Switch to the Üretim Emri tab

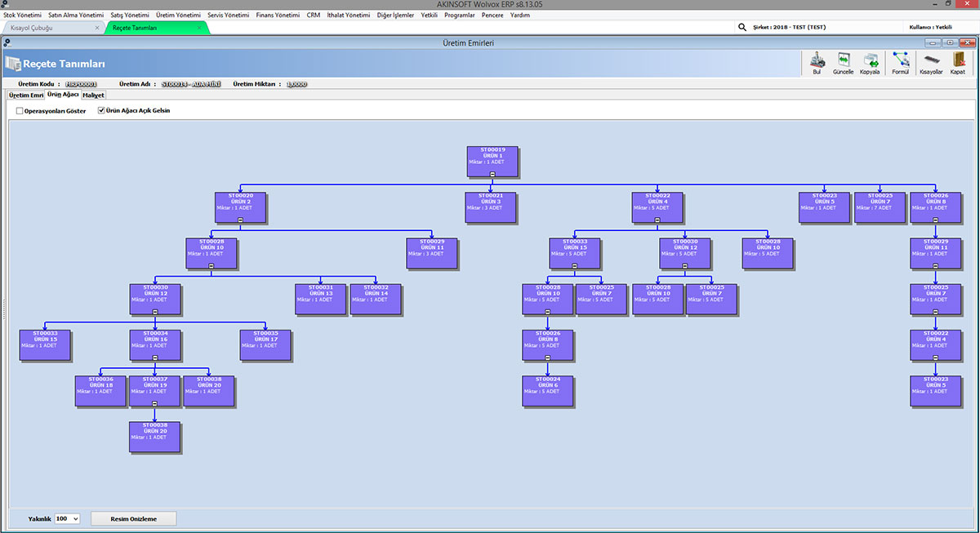click(x=25, y=95)
